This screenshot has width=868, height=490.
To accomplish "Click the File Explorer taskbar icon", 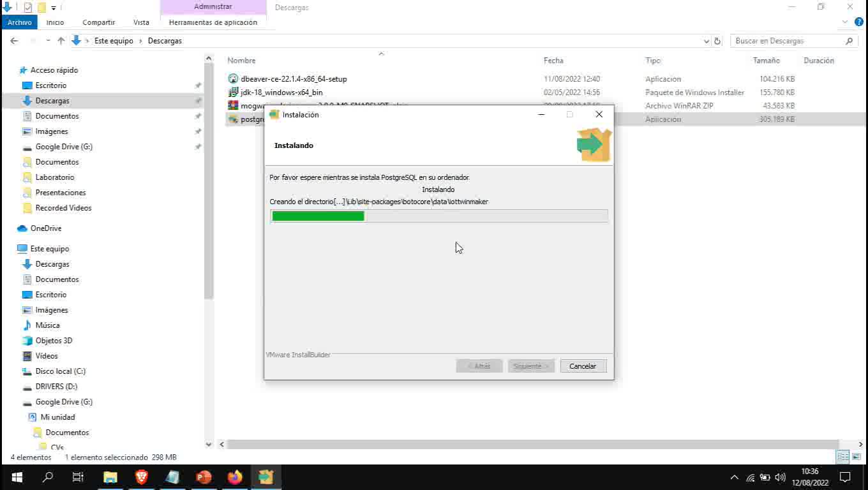I will click(110, 477).
